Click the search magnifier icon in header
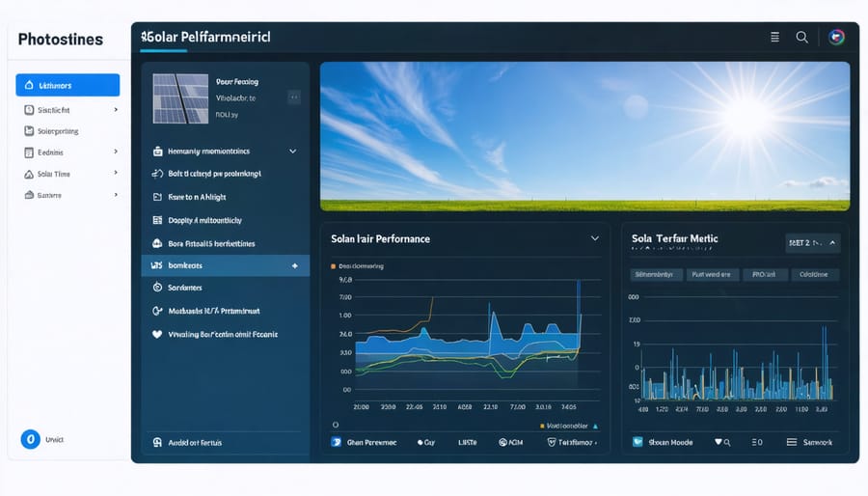The height and width of the screenshot is (496, 868). tap(801, 37)
